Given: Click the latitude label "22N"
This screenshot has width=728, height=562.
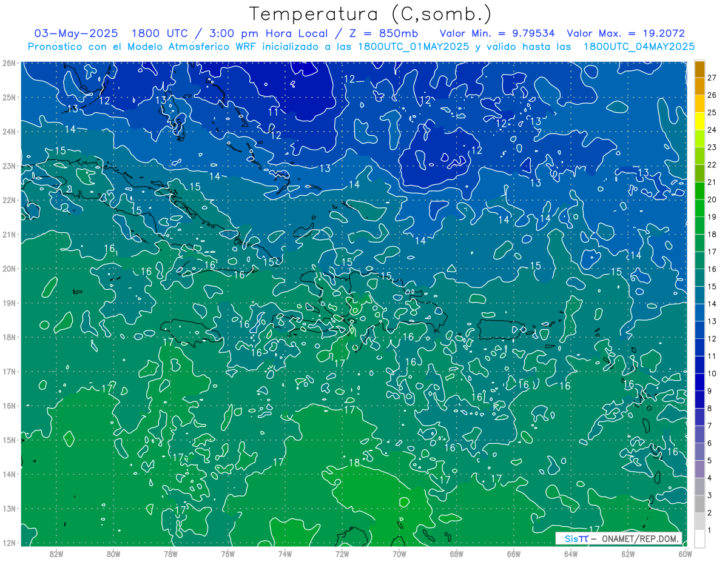Looking at the screenshot, I should coord(8,200).
